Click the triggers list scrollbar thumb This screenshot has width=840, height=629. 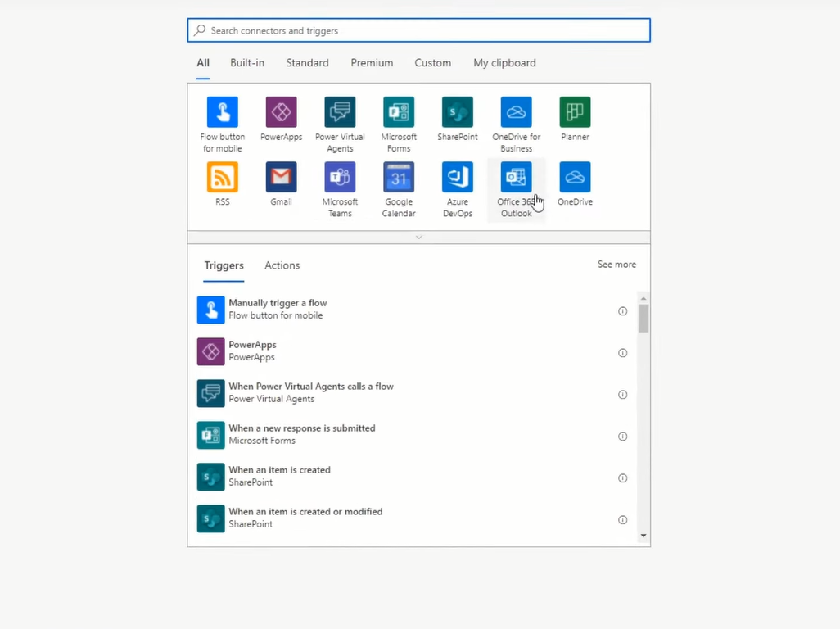pyautogui.click(x=644, y=319)
